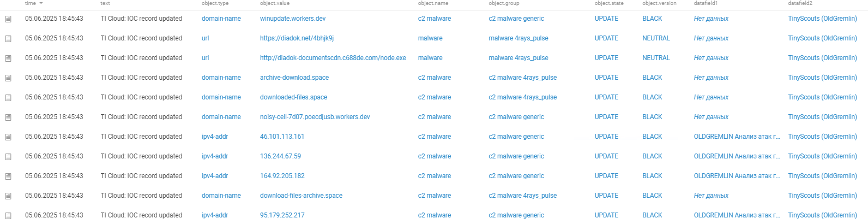Open the diadok-documentscdn node.exe URL link
868x224 pixels.
[333, 58]
